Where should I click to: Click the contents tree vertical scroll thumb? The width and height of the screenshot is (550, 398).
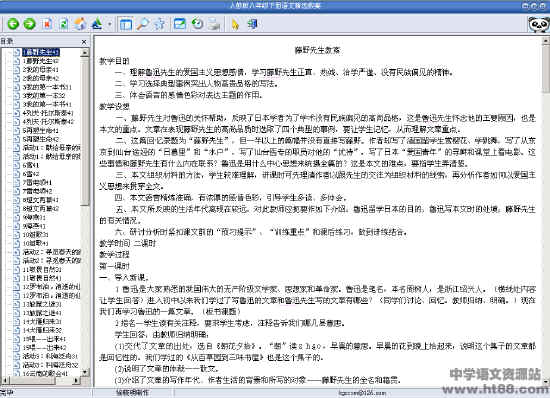coord(85,131)
